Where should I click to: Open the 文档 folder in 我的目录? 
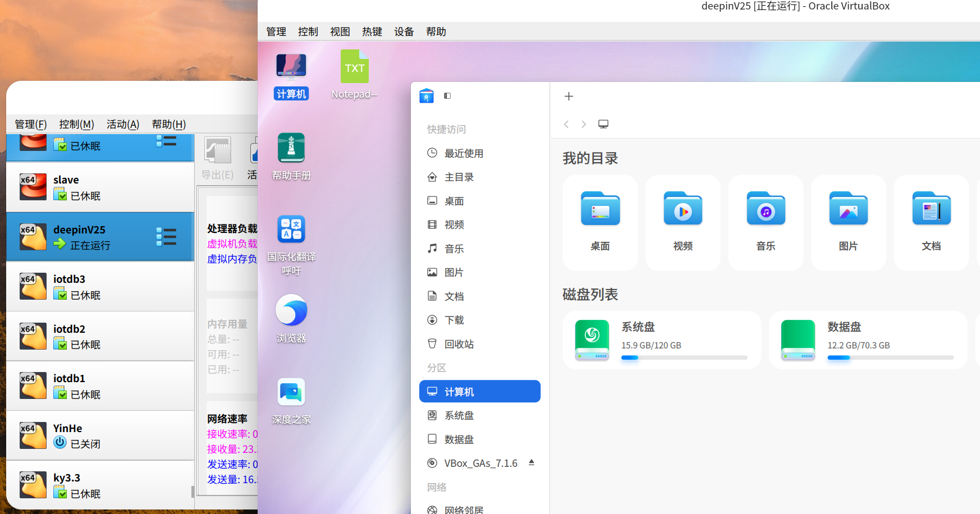931,223
